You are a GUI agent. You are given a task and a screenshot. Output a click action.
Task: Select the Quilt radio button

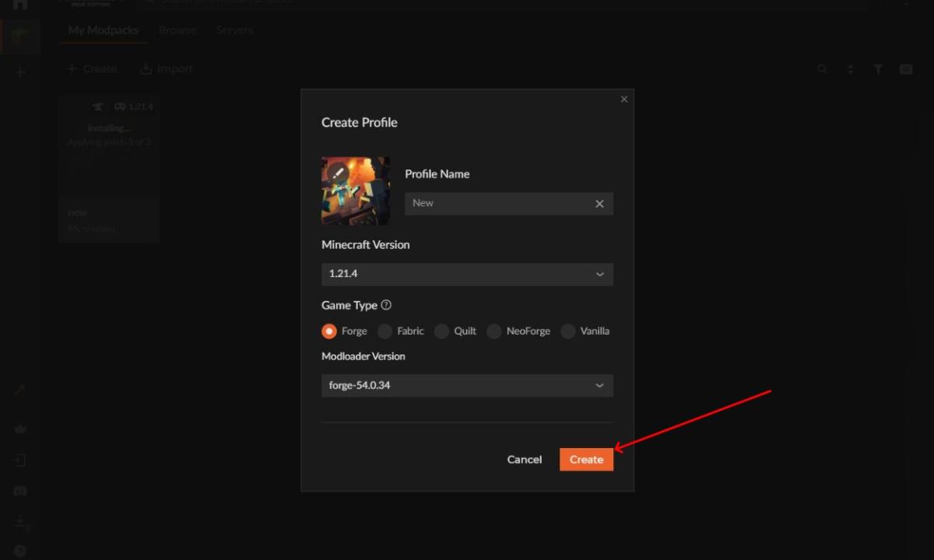tap(441, 331)
